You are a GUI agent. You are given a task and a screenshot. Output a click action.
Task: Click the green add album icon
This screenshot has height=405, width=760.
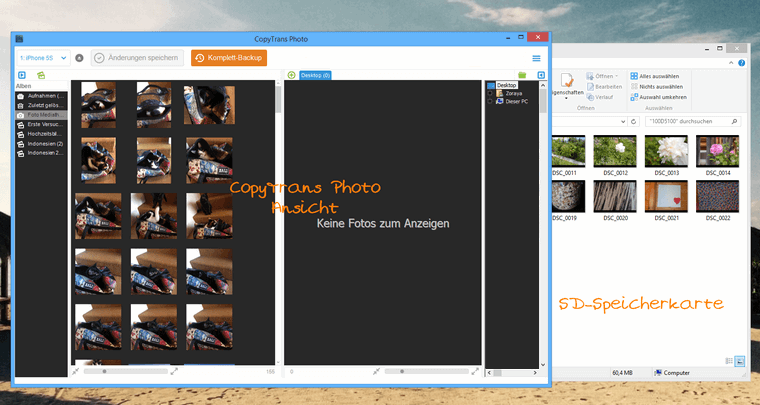(41, 75)
